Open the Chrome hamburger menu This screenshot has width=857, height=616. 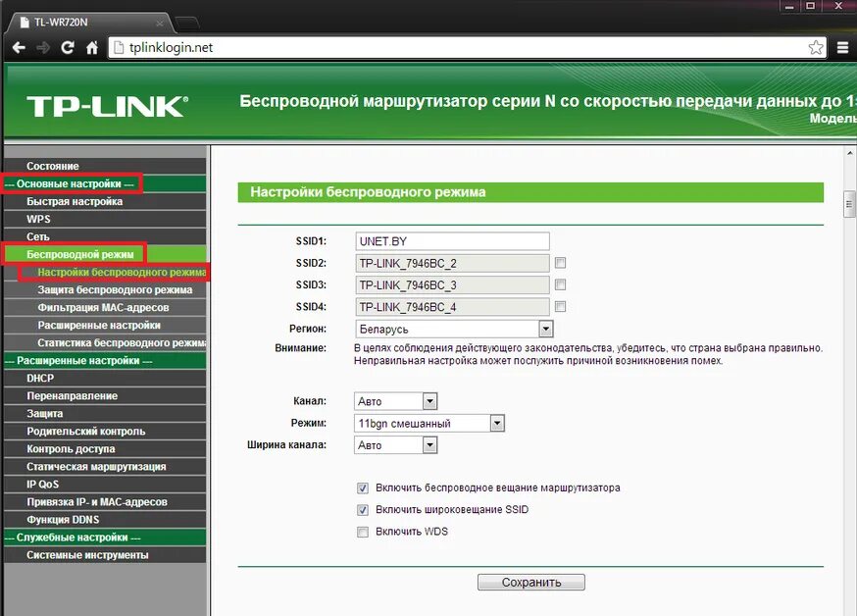point(843,47)
